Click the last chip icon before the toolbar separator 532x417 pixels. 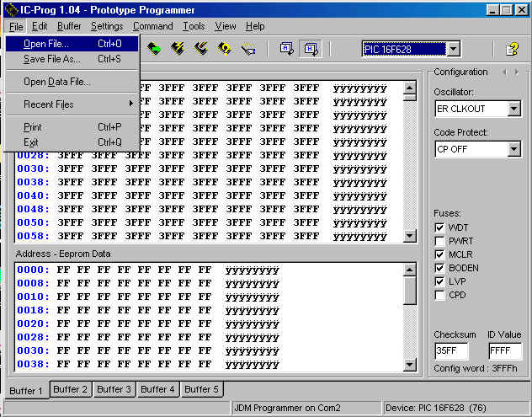tap(248, 50)
